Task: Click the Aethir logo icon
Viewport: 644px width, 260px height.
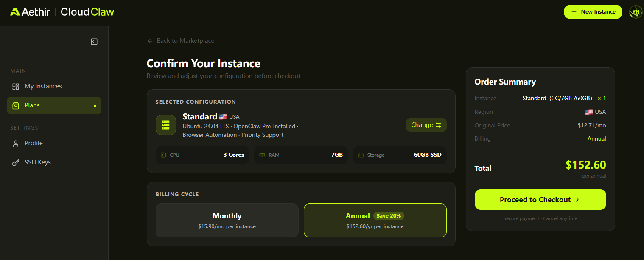Action: (15, 12)
